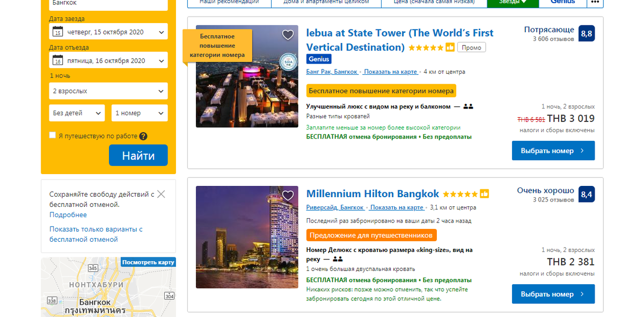Screen dimensions: 644x317
Task: Click 'Риверсайд, Бангкок' location link
Action: click(335, 207)
